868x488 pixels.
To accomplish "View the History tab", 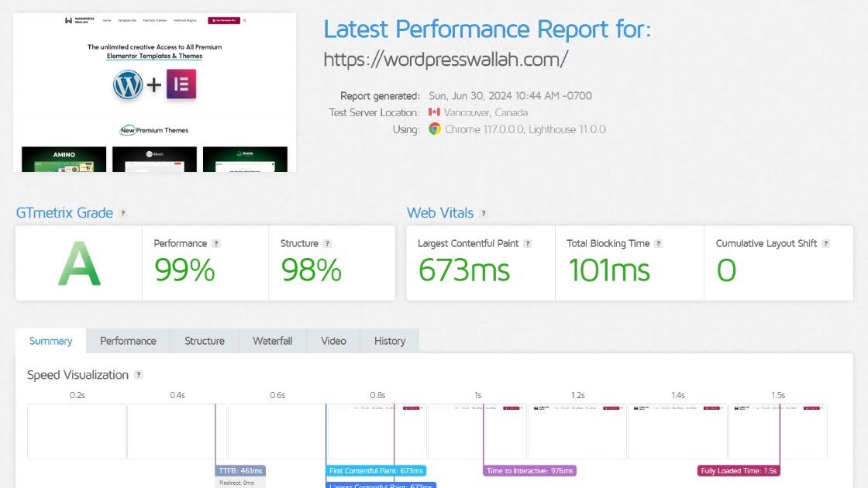I will 390,341.
